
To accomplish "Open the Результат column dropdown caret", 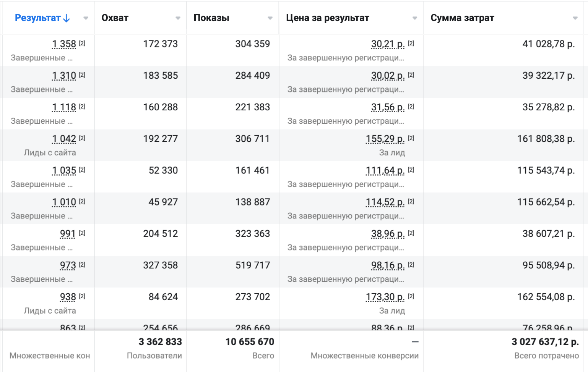I will (86, 18).
